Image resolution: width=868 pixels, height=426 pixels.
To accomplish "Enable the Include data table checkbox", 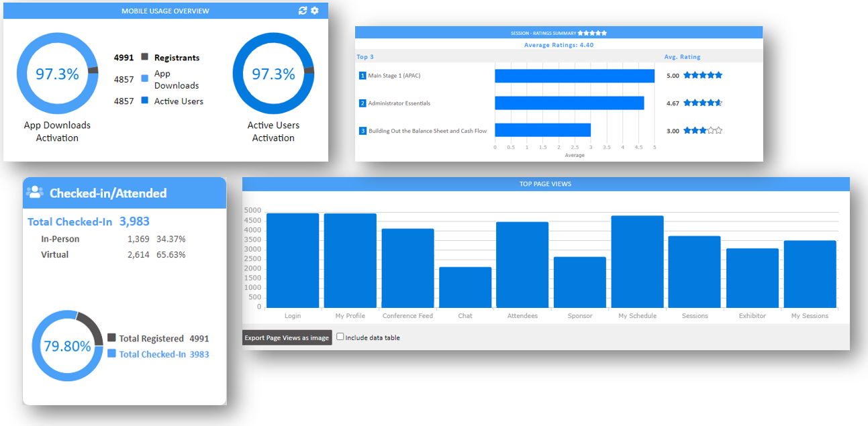I will pos(340,337).
